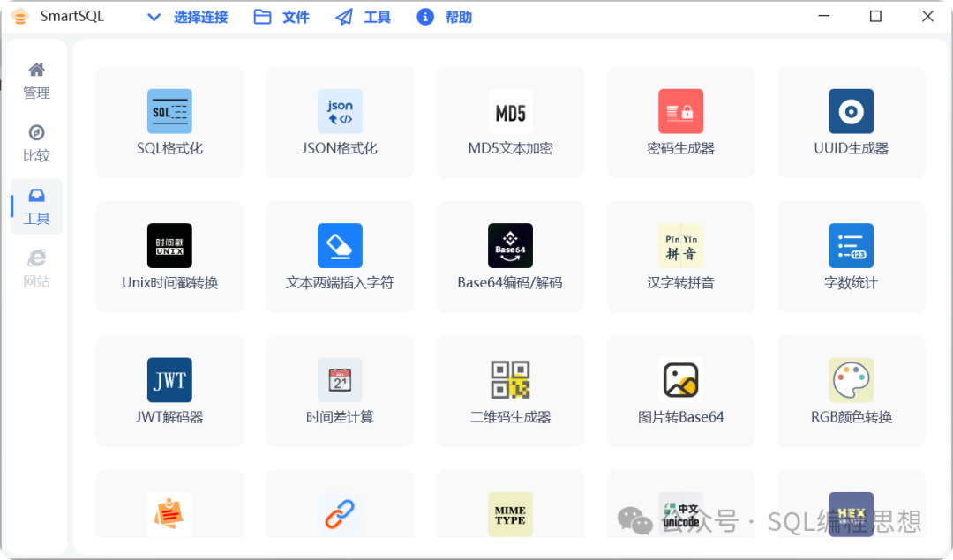Switch to the 管理 sidebar tab

36,80
